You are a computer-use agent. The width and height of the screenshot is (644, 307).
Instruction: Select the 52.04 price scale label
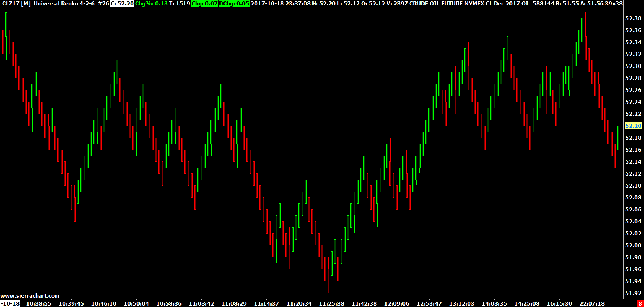click(633, 222)
